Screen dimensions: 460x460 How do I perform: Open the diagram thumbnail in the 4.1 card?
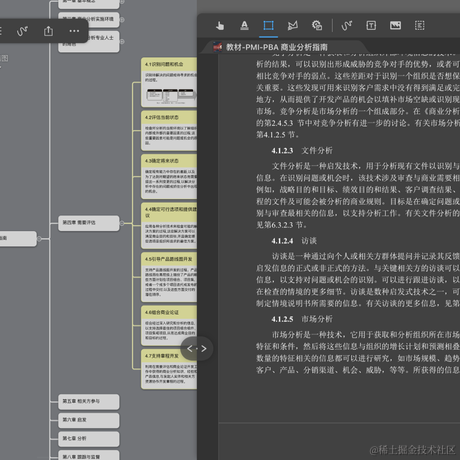pos(171,95)
